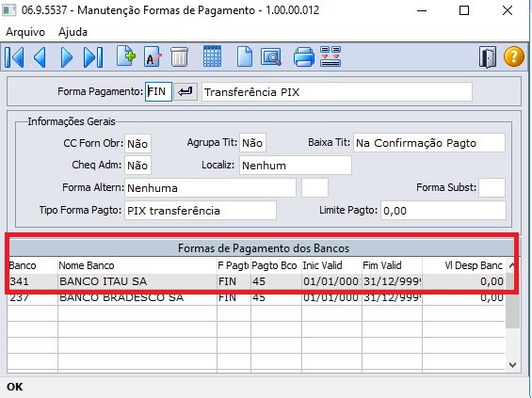
Task: Click the Localiz field showing Nenhum
Action: [x=296, y=165]
